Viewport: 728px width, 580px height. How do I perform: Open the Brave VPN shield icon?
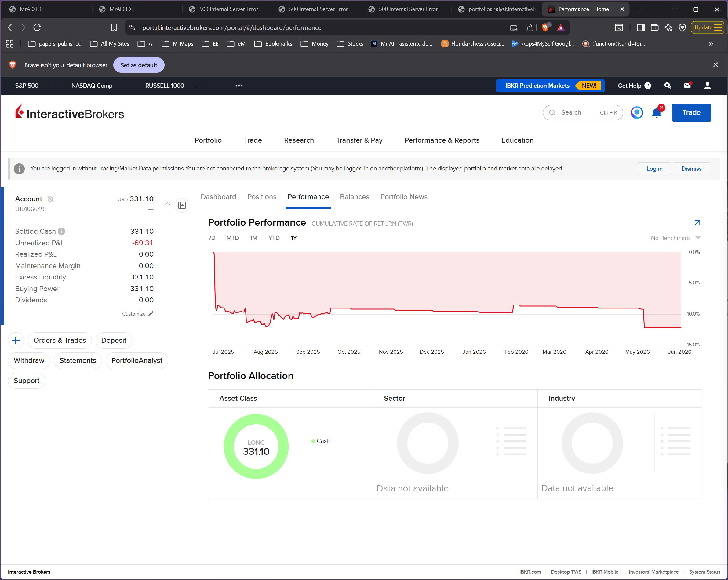click(x=682, y=27)
